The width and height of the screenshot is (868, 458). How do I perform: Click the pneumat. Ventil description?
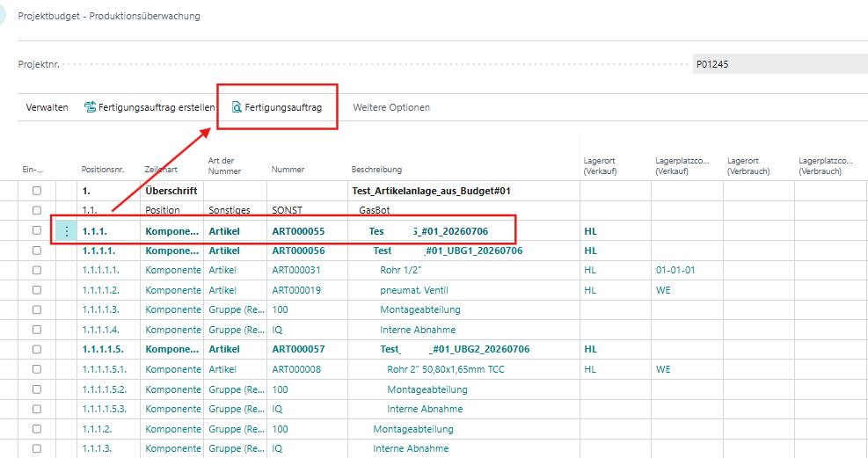point(414,290)
